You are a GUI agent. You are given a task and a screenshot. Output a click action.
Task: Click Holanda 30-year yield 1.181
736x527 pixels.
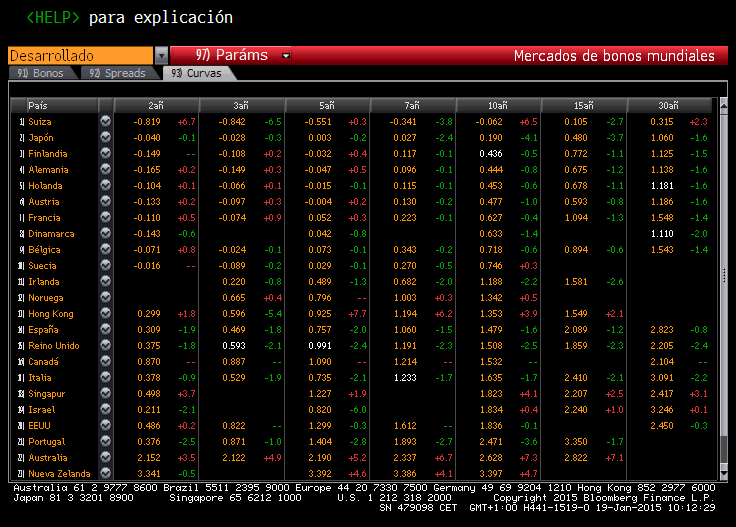(662, 185)
